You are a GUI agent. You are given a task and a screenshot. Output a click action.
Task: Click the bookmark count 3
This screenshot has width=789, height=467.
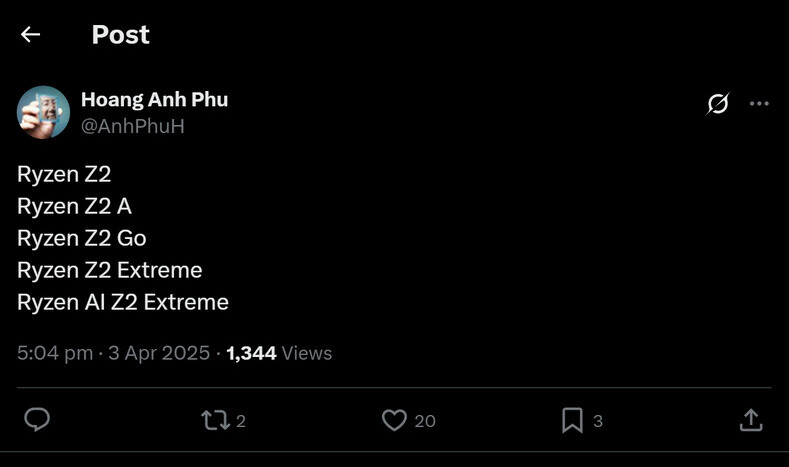tap(598, 421)
